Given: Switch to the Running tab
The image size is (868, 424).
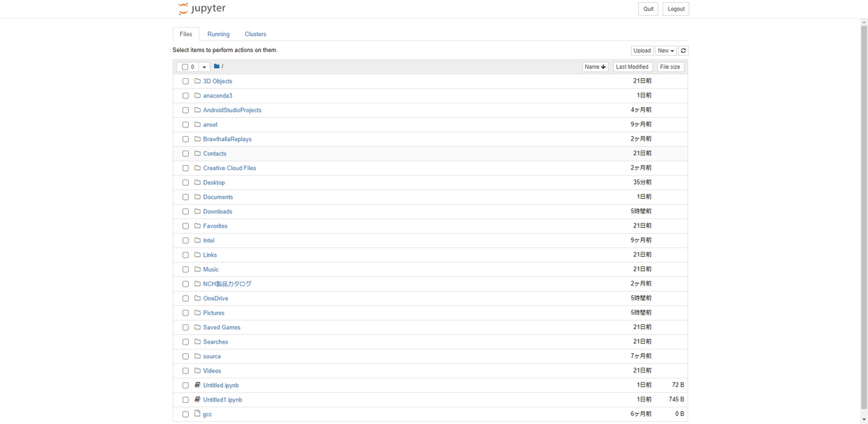Looking at the screenshot, I should tap(218, 34).
